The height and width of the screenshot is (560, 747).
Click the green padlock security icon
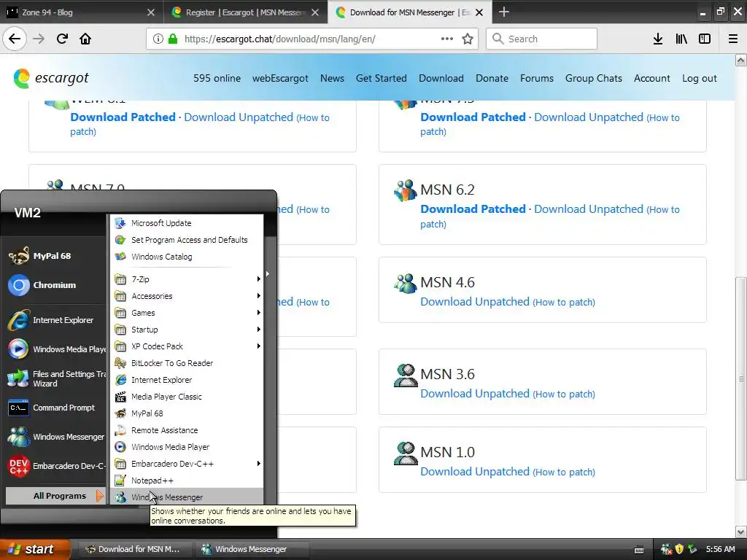(173, 39)
